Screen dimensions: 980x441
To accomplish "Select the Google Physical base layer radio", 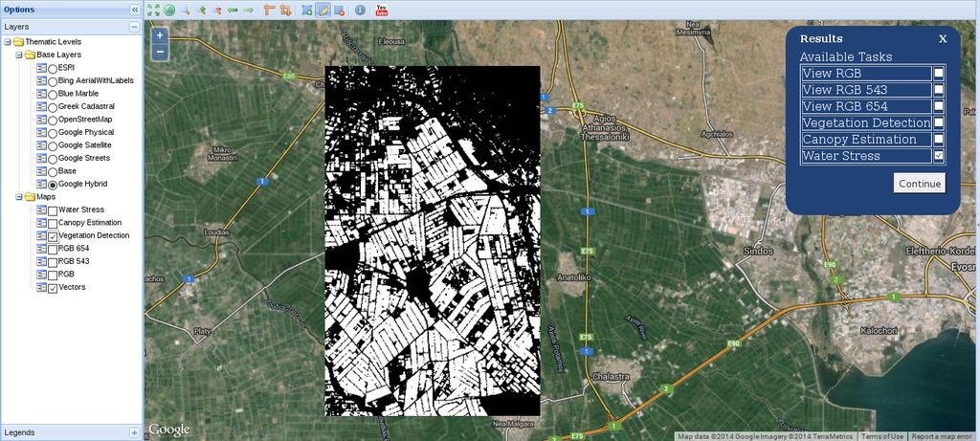I will click(53, 133).
